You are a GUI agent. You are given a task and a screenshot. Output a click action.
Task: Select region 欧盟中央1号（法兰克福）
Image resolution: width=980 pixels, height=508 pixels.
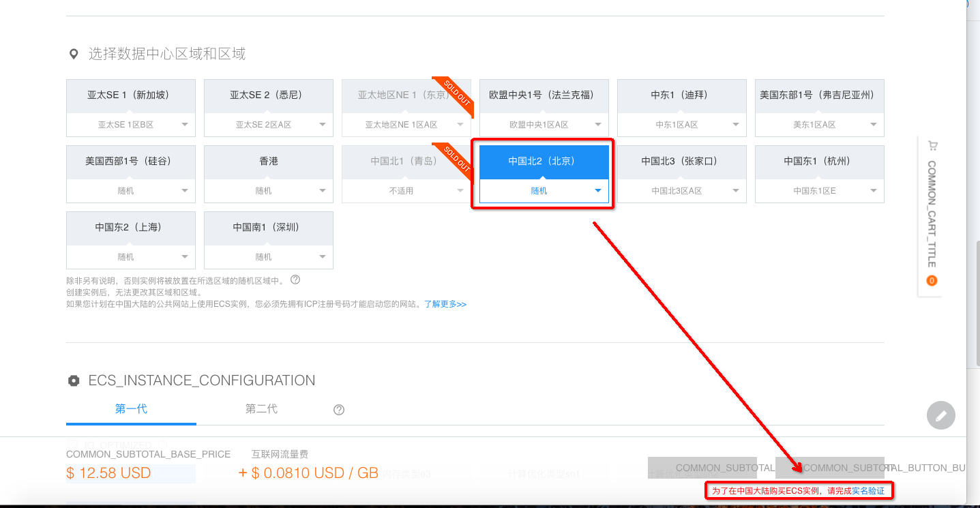tap(544, 95)
